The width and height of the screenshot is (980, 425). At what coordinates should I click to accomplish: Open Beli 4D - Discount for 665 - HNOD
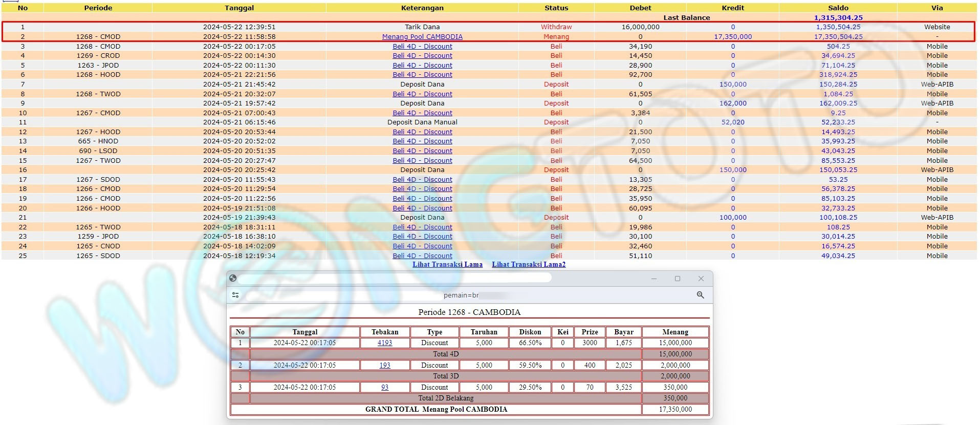click(x=422, y=141)
